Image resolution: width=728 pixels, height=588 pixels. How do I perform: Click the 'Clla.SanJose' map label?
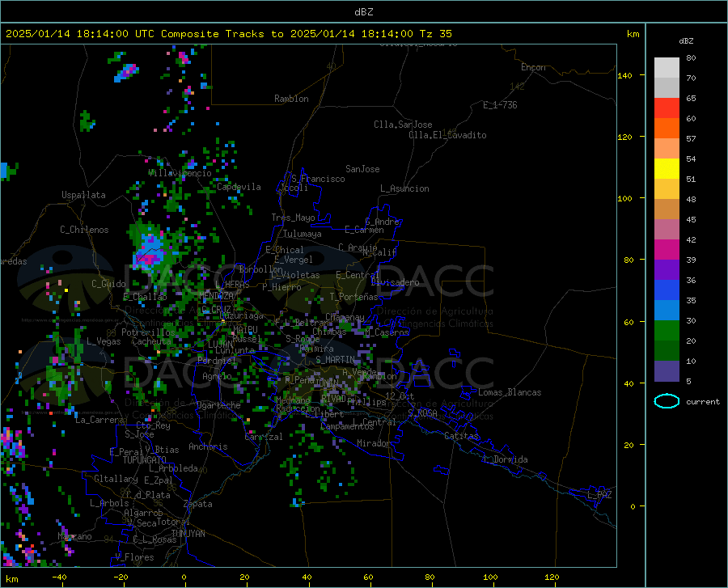[403, 125]
